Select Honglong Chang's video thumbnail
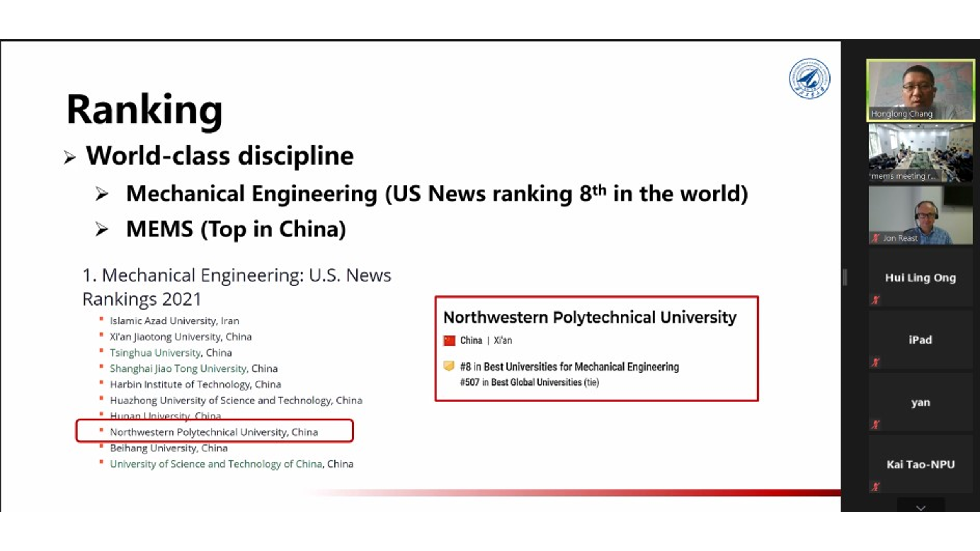The height and width of the screenshot is (551, 980). pyautogui.click(x=920, y=90)
